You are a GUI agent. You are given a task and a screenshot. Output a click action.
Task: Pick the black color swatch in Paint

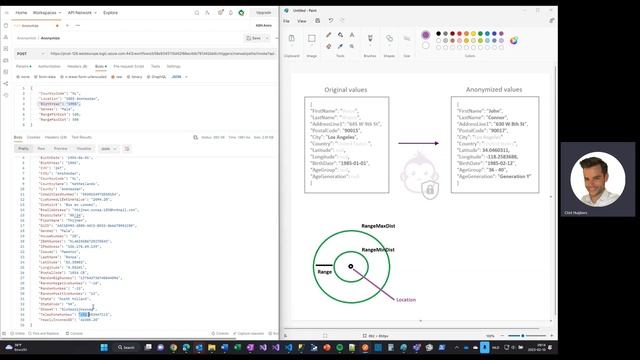click(x=438, y=33)
